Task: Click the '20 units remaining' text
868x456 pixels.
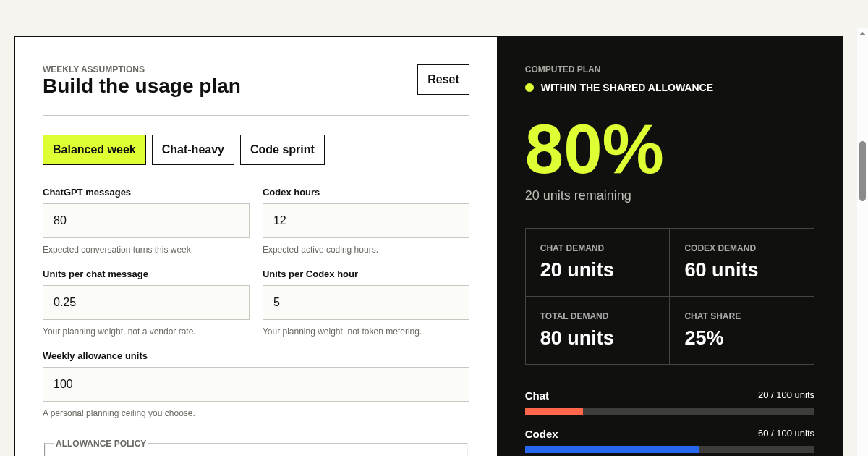Action: click(x=578, y=195)
